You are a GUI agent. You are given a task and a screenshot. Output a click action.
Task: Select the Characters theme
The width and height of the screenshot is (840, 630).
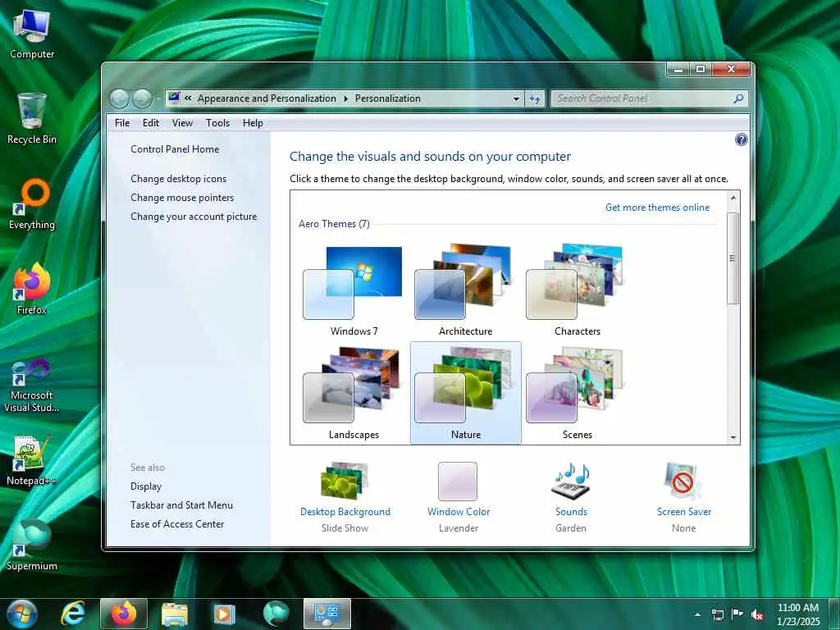[577, 290]
